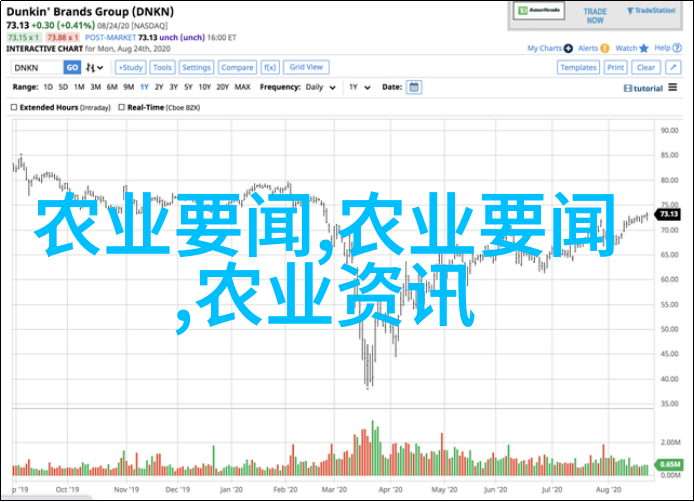This screenshot has height=502, width=695.
Task: Open the chart type bars icon
Action: coord(90,67)
